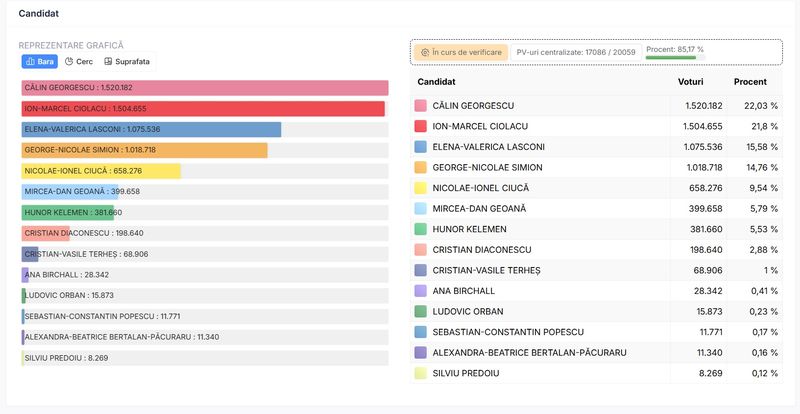
Task: Click blue swatch beside Elena-Valerica Lasconi
Action: click(x=420, y=147)
